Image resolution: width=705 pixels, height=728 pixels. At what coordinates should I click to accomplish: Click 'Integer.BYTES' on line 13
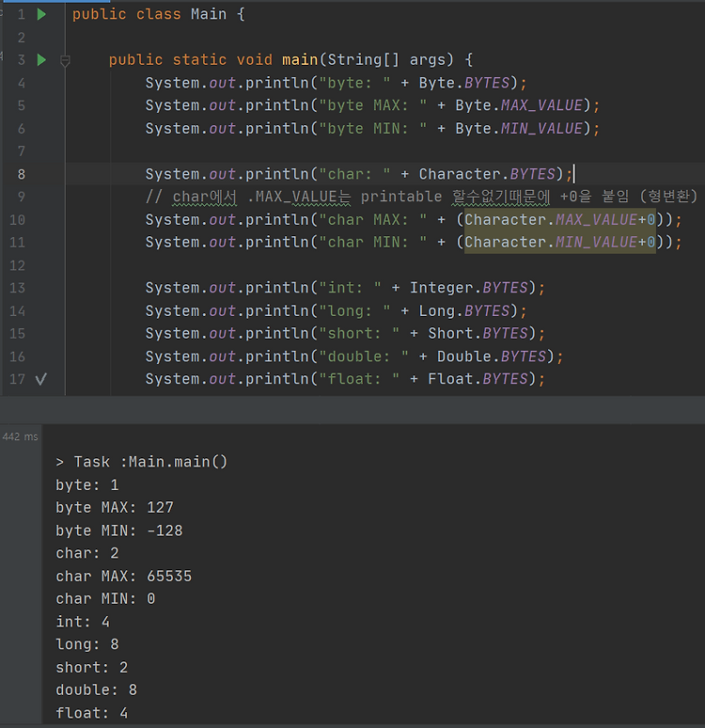tap(469, 288)
